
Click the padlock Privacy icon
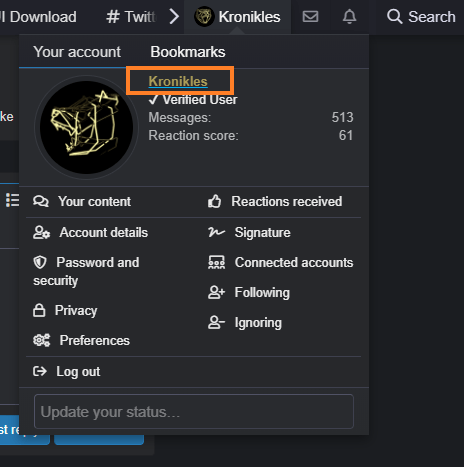pos(39,310)
